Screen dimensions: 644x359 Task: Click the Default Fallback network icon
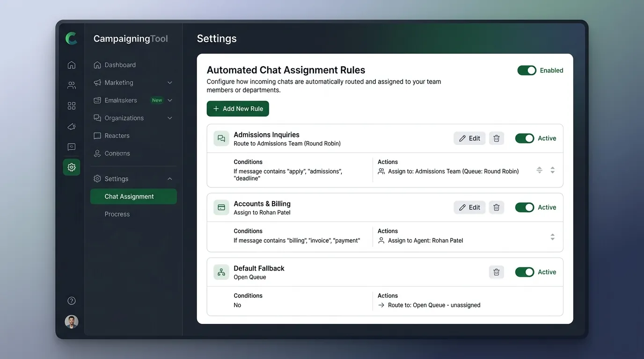point(221,272)
